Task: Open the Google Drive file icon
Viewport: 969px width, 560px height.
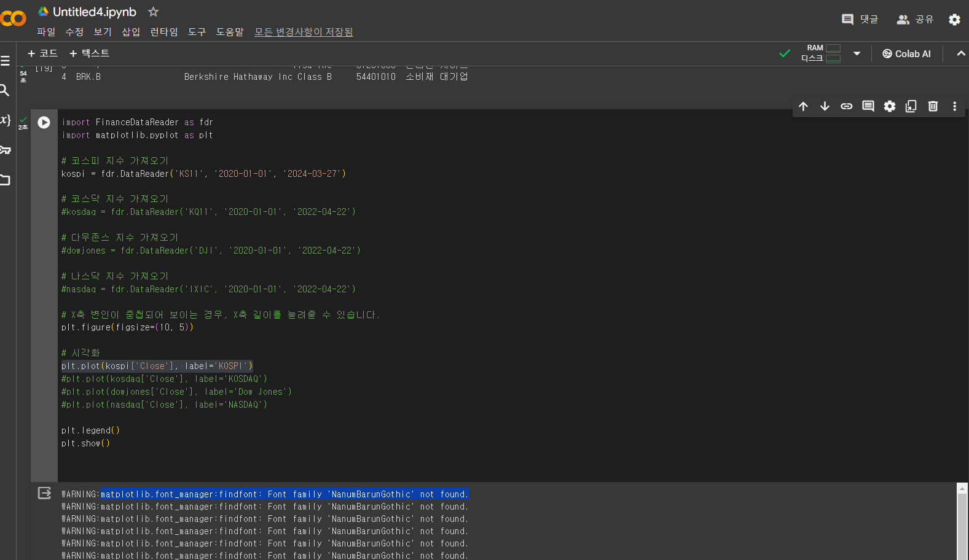Action: tap(43, 12)
